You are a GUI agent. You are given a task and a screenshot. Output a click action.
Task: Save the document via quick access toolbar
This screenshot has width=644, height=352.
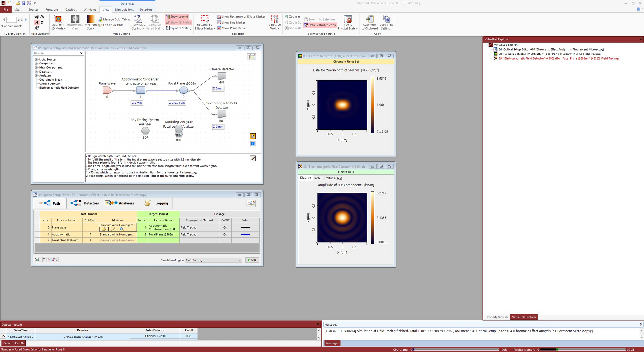pyautogui.click(x=24, y=3)
